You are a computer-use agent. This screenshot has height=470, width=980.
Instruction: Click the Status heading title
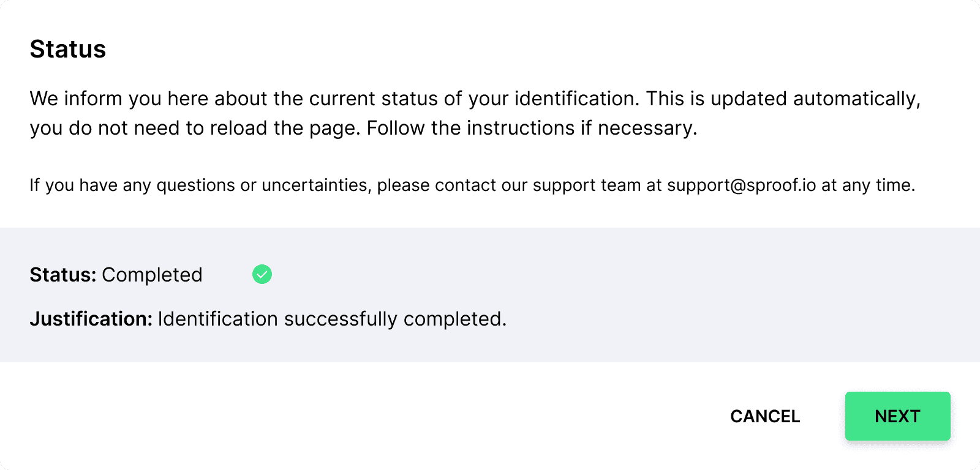click(68, 49)
